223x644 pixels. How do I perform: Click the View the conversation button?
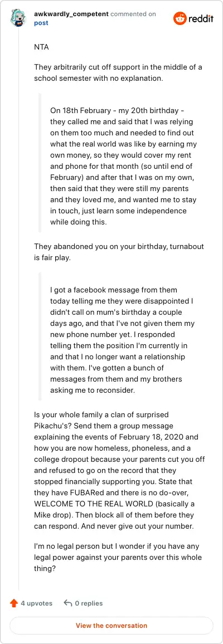click(111, 626)
